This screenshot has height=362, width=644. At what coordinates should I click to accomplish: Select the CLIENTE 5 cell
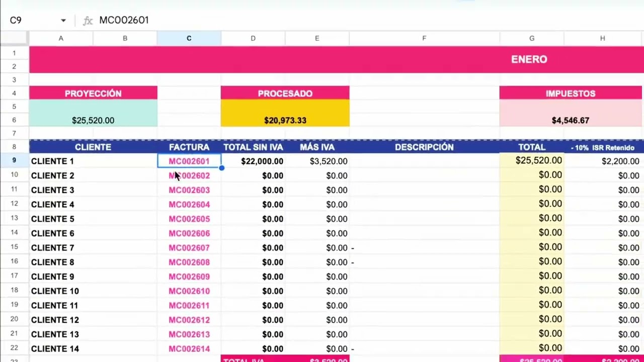click(x=93, y=219)
